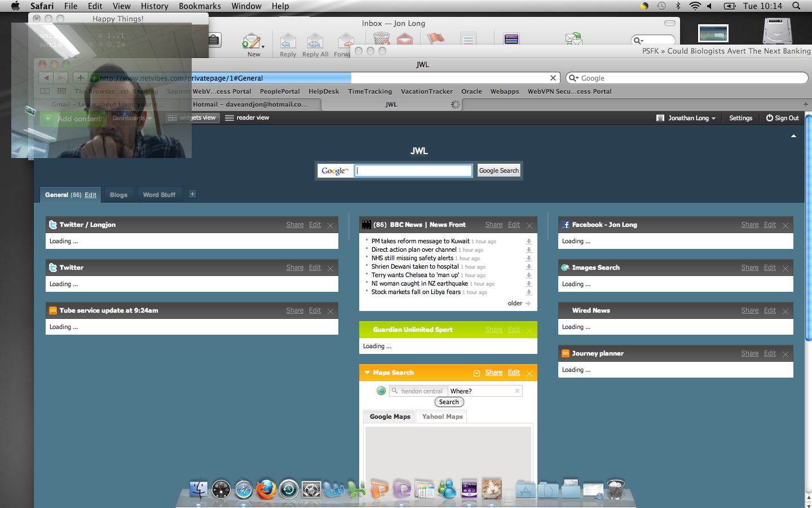Open the Jonathan Long account dropdown

686,118
